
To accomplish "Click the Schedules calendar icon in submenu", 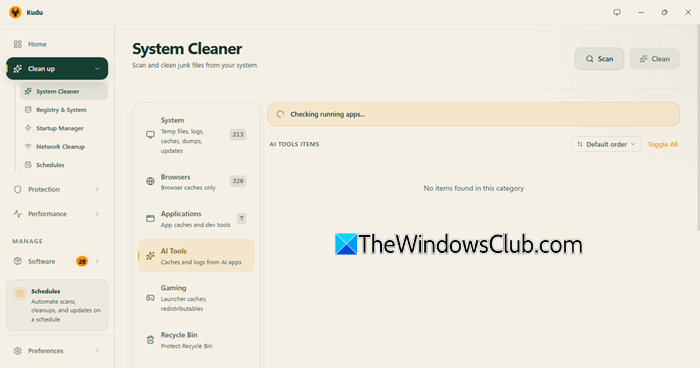I will pos(28,165).
